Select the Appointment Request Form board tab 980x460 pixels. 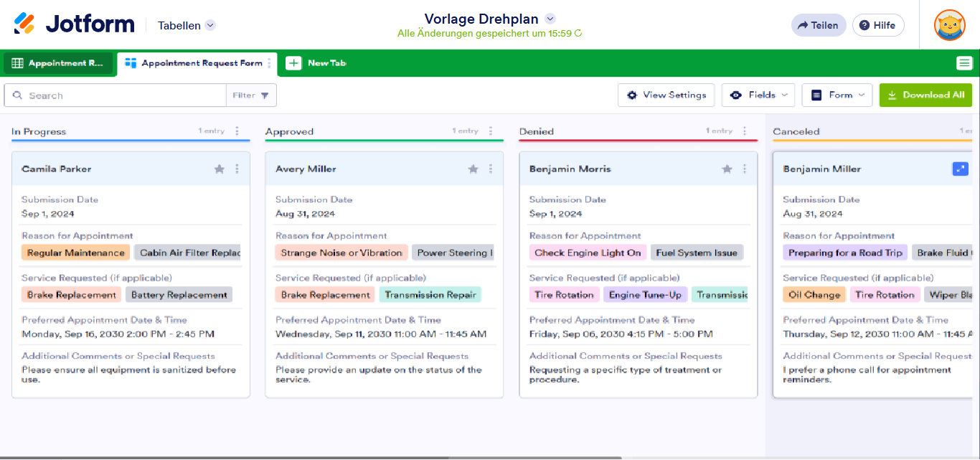pyautogui.click(x=194, y=63)
